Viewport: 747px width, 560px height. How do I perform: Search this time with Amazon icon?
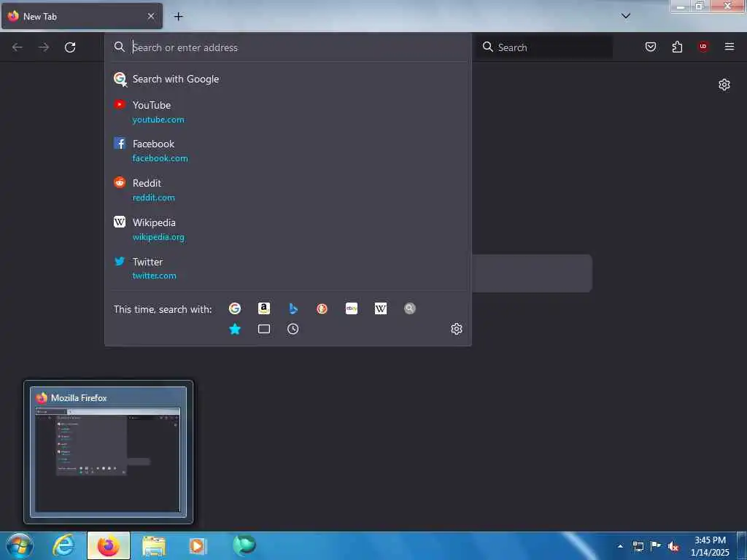click(264, 308)
